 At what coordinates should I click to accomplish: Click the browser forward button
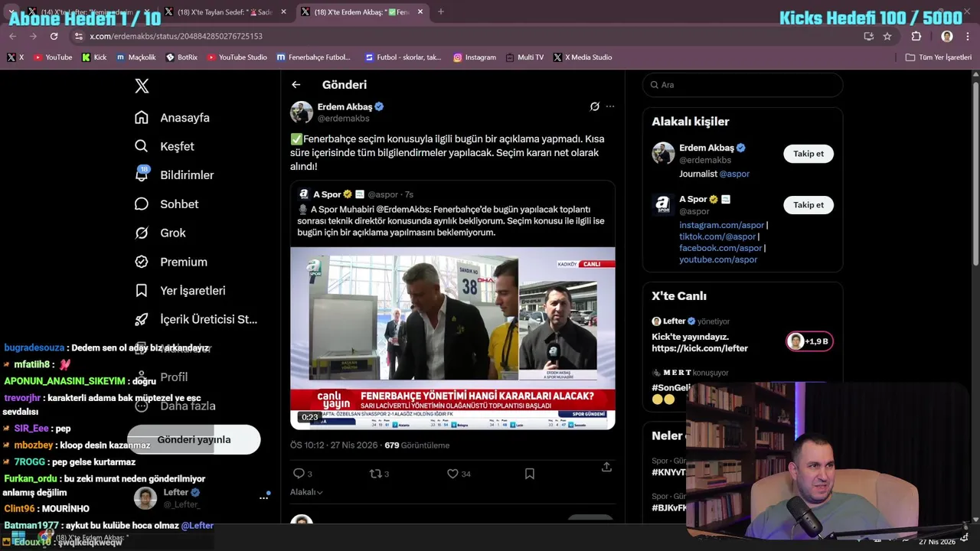(x=33, y=36)
